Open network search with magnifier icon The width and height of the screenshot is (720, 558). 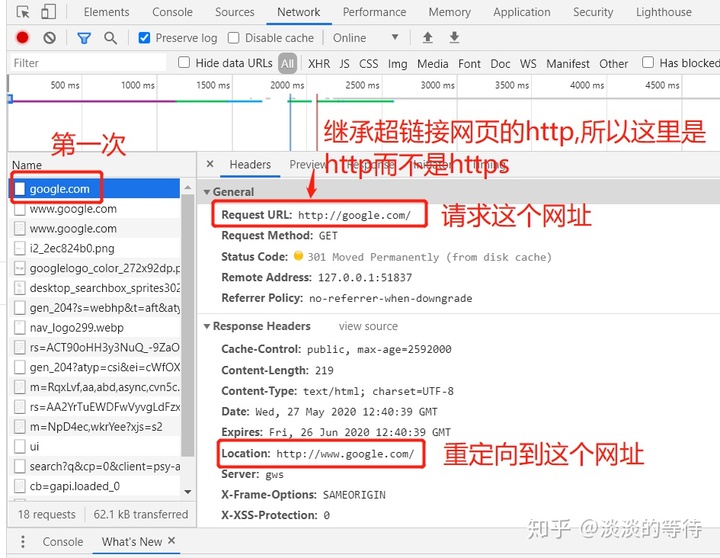(x=110, y=38)
